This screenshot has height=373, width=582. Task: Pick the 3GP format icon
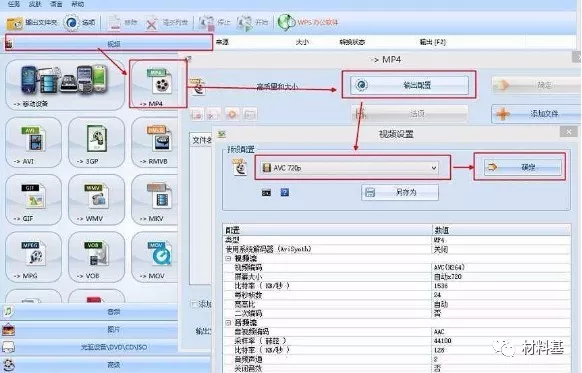(x=97, y=142)
